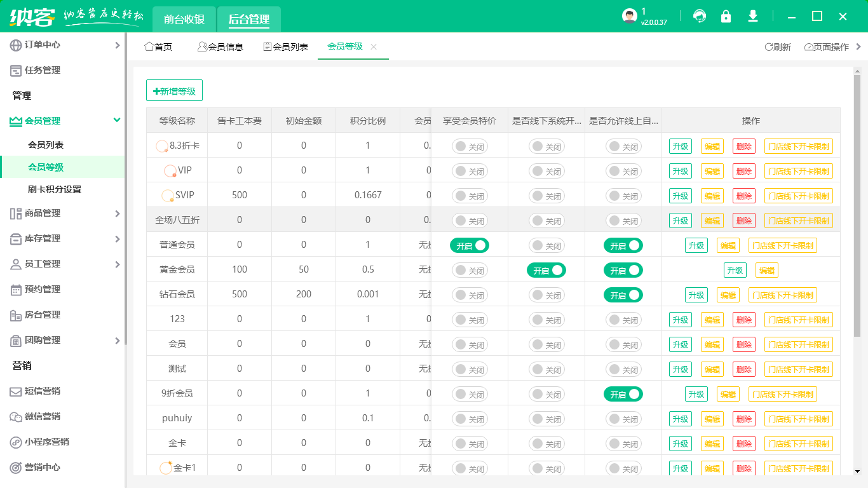
Task: Click the lock screen padlock icon
Action: pos(726,17)
